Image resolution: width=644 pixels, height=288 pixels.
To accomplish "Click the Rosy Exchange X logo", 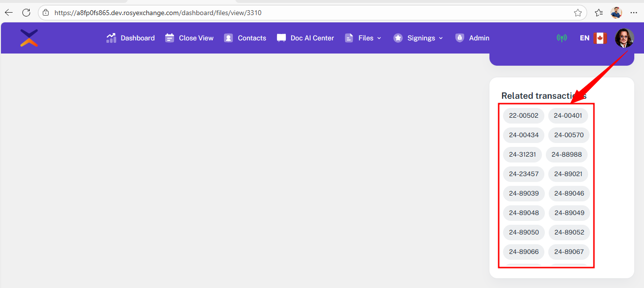I will [x=29, y=38].
